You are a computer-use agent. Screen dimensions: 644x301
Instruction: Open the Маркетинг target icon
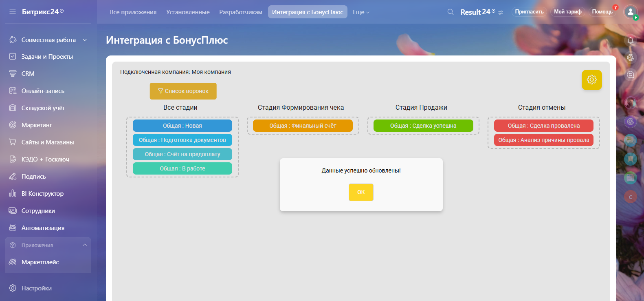tap(13, 125)
